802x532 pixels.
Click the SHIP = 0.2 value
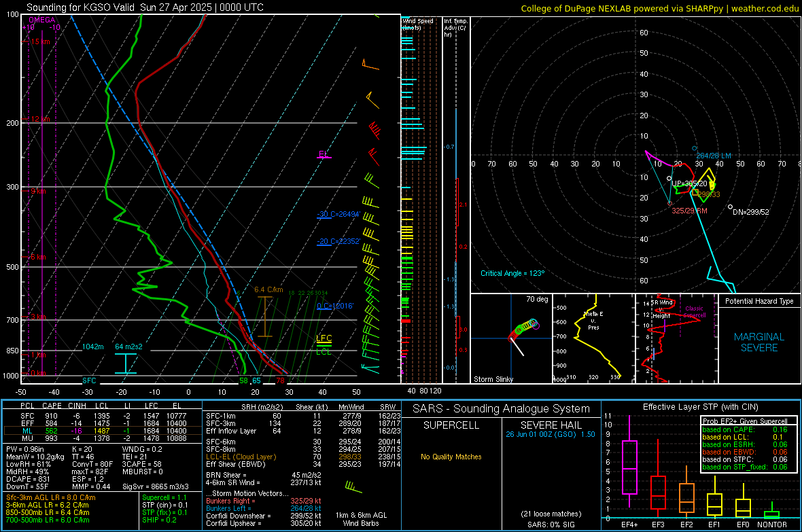click(159, 520)
